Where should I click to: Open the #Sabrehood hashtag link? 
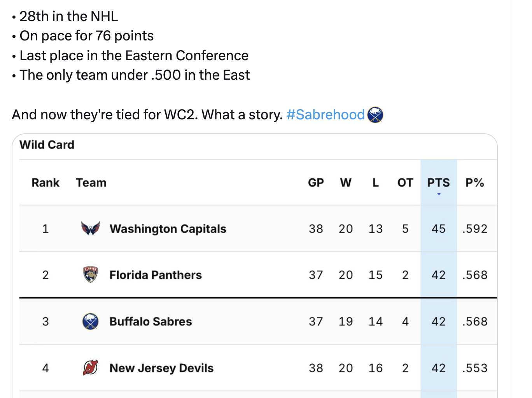tap(325, 114)
